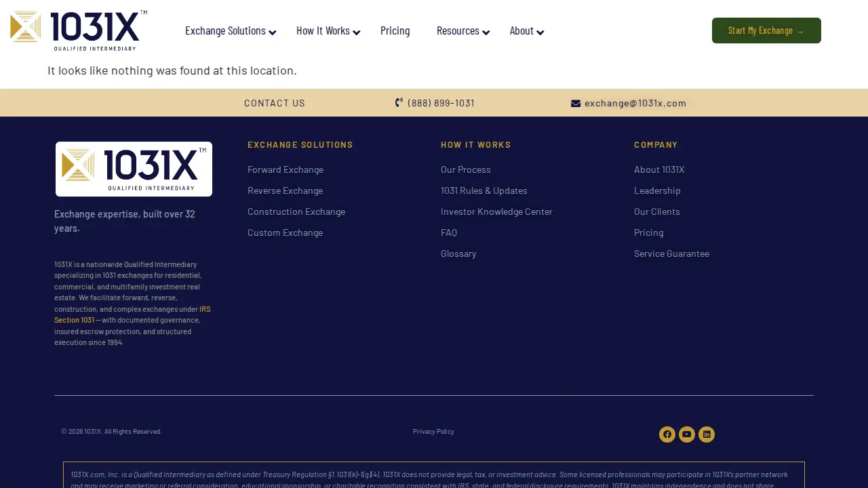This screenshot has width=868, height=488.
Task: Click the Start My Exchange button
Action: coord(766,30)
